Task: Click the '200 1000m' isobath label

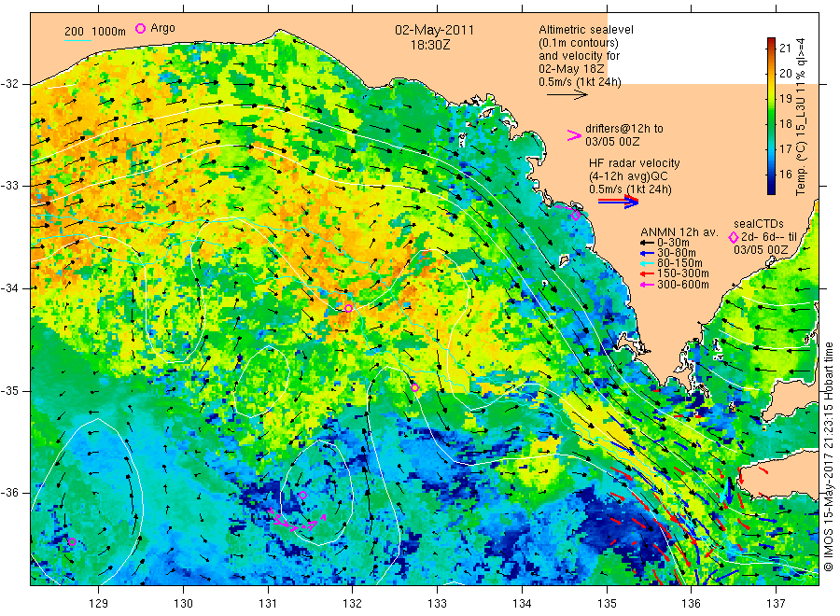Action: pos(95,32)
